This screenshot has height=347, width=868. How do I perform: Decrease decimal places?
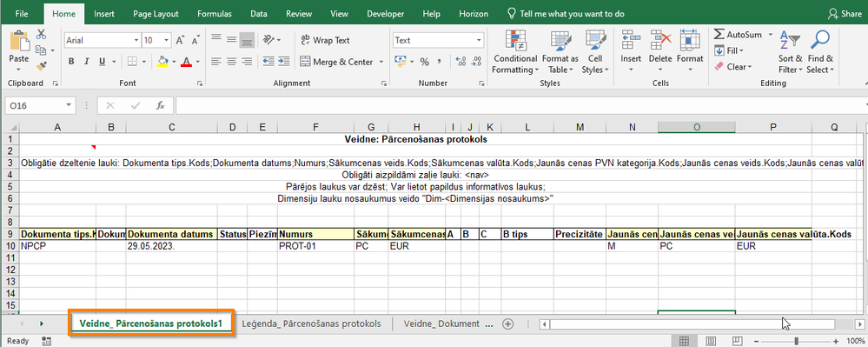(475, 62)
